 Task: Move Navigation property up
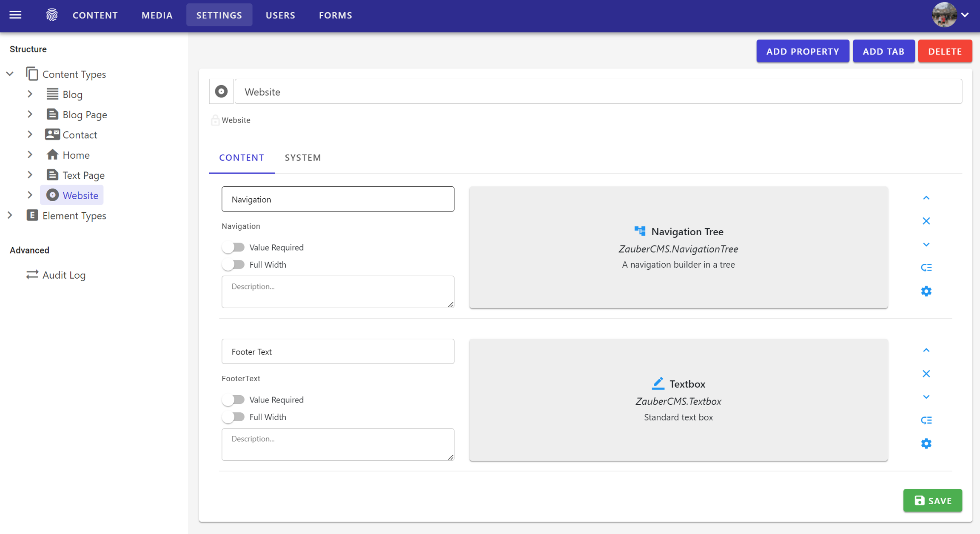[926, 198]
